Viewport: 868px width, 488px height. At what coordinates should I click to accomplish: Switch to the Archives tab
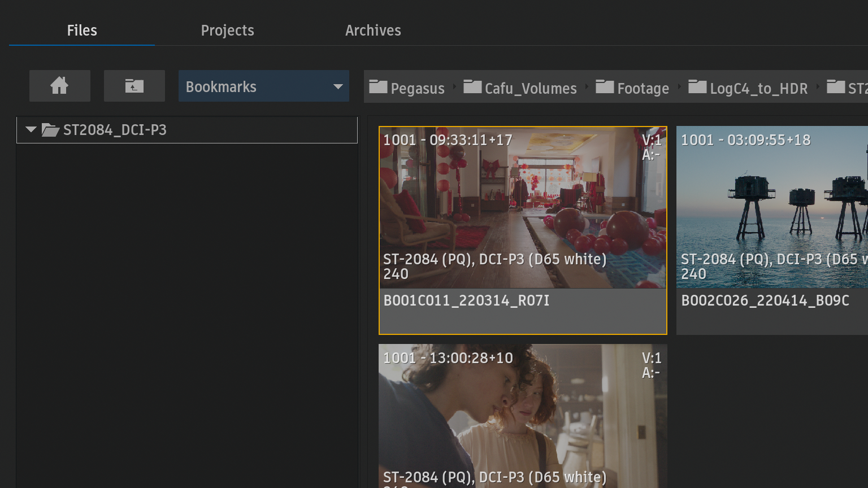(x=373, y=30)
